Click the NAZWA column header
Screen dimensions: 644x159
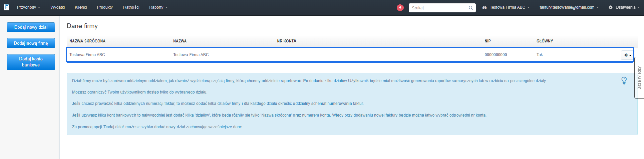(180, 41)
